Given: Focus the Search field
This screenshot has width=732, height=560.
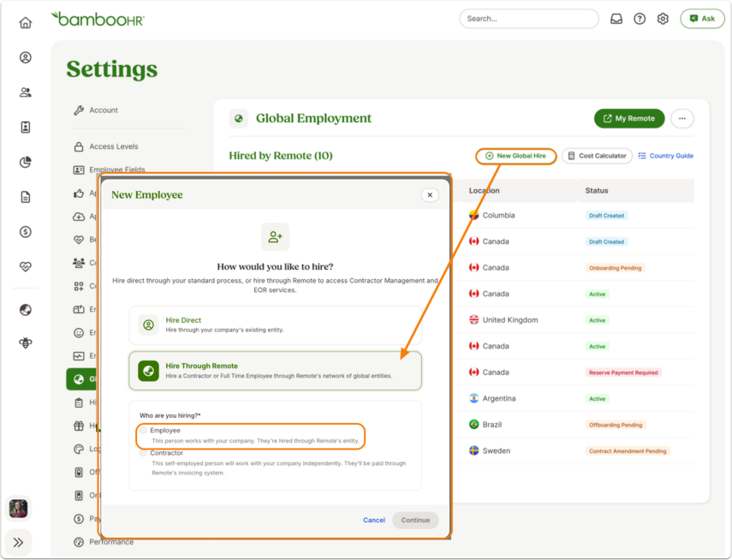Looking at the screenshot, I should coord(529,19).
